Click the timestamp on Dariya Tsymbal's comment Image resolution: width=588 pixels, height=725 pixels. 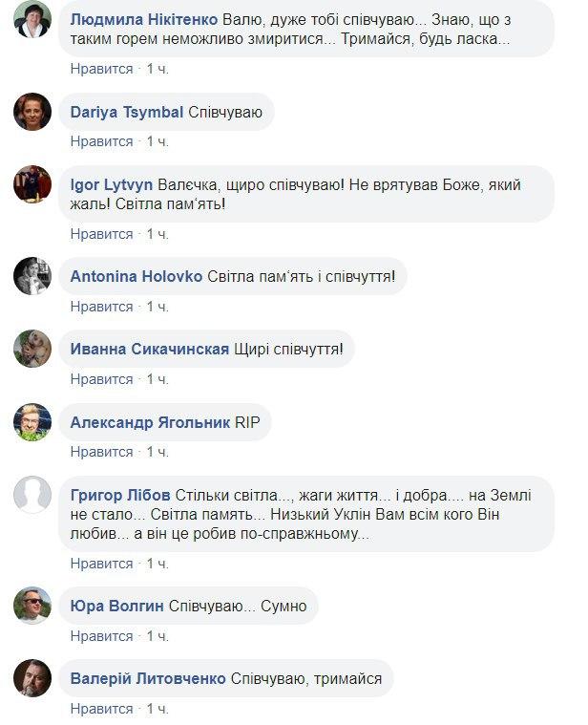coord(157,141)
